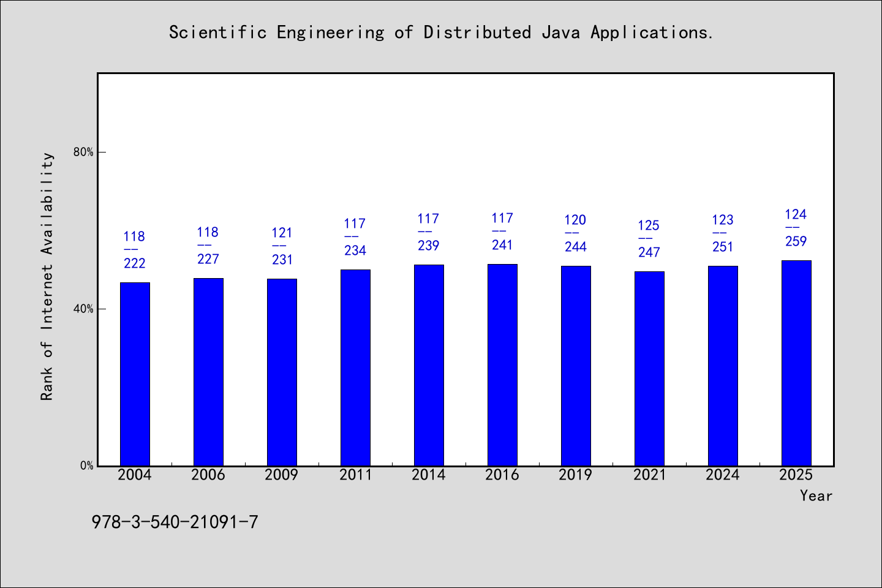Click the value 222 above the 2004 bar

pos(135,263)
